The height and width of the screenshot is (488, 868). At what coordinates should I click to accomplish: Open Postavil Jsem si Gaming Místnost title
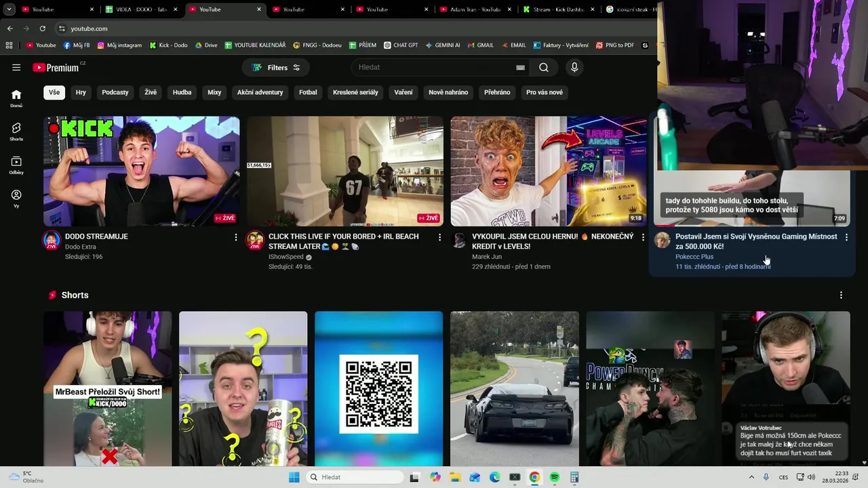click(756, 241)
